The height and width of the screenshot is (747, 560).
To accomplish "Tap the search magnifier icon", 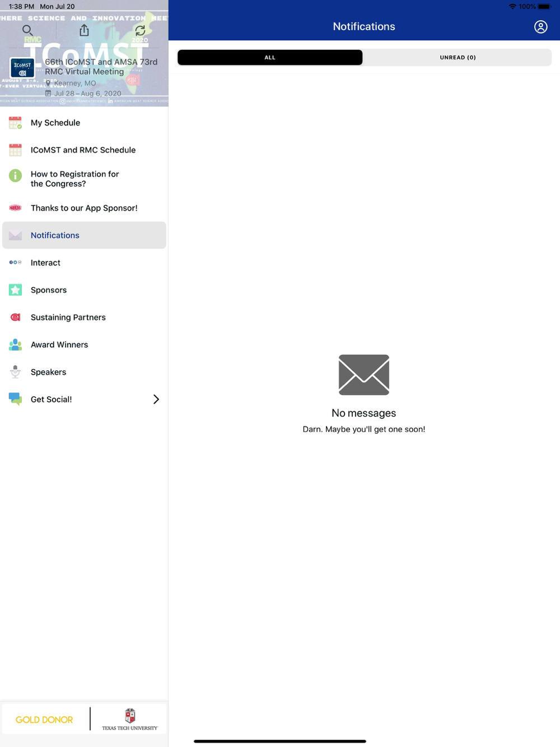I will [x=27, y=30].
